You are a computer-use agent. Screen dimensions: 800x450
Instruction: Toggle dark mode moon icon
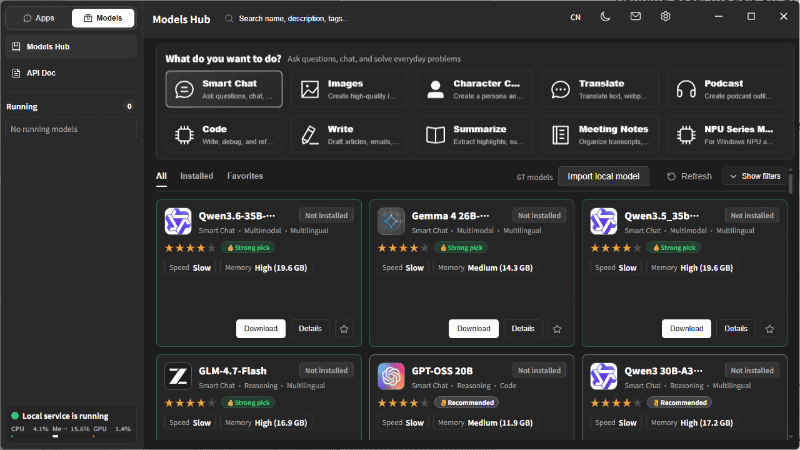605,17
